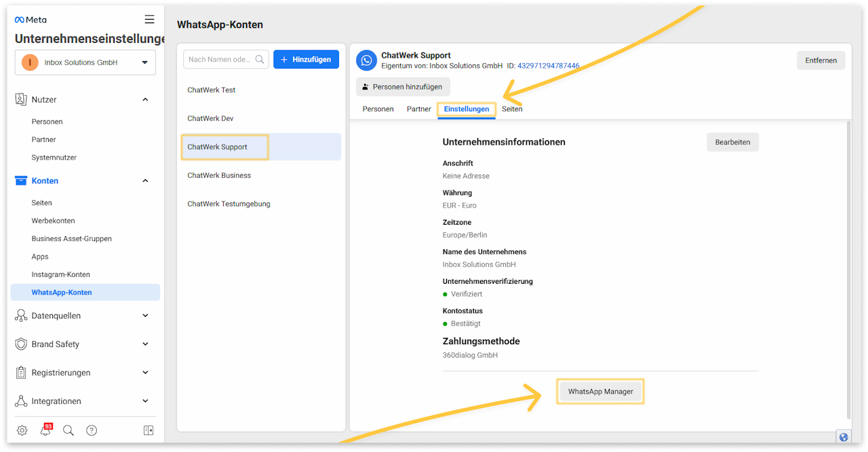Click the WhatsApp Manager button
The height and width of the screenshot is (452, 868).
(x=600, y=392)
